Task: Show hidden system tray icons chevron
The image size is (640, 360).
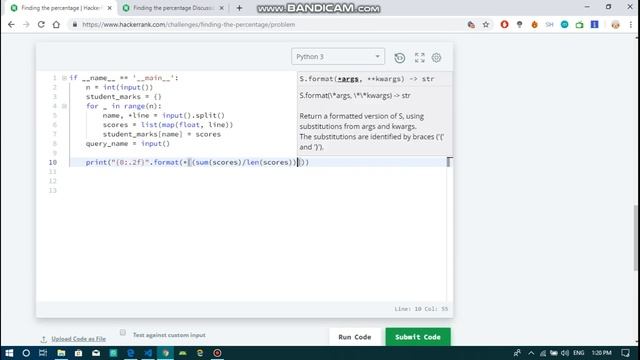Action: pos(531,353)
